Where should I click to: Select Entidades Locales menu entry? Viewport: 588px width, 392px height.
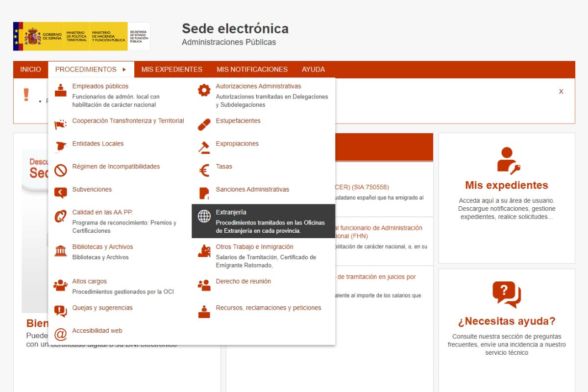[98, 144]
